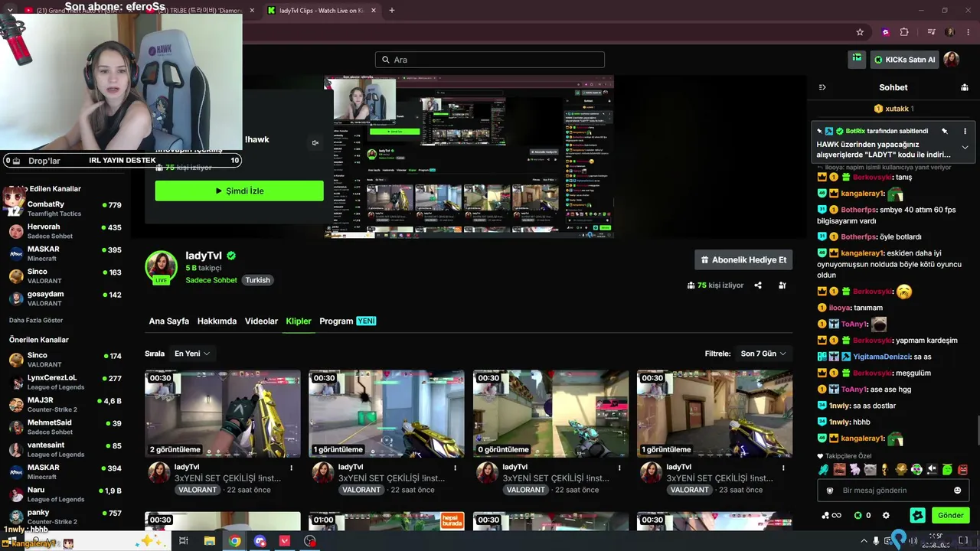Unpin the BotRix pinned message
The height and width of the screenshot is (551, 980).
[x=945, y=131]
